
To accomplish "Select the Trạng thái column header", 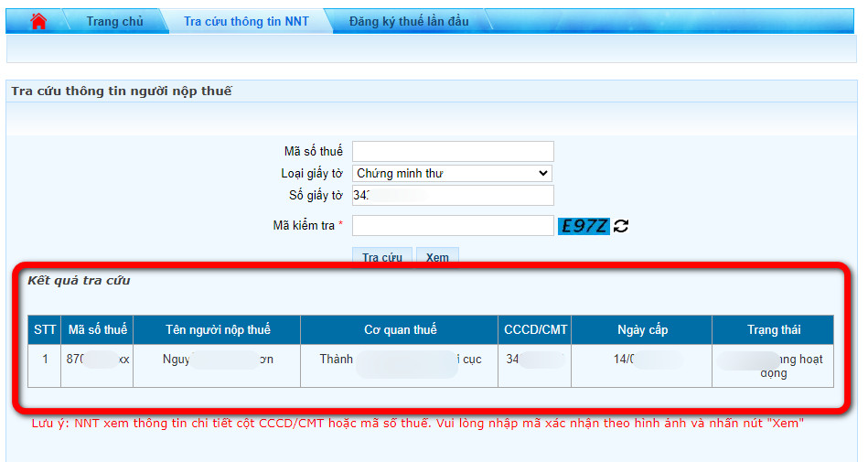I will pos(774,329).
